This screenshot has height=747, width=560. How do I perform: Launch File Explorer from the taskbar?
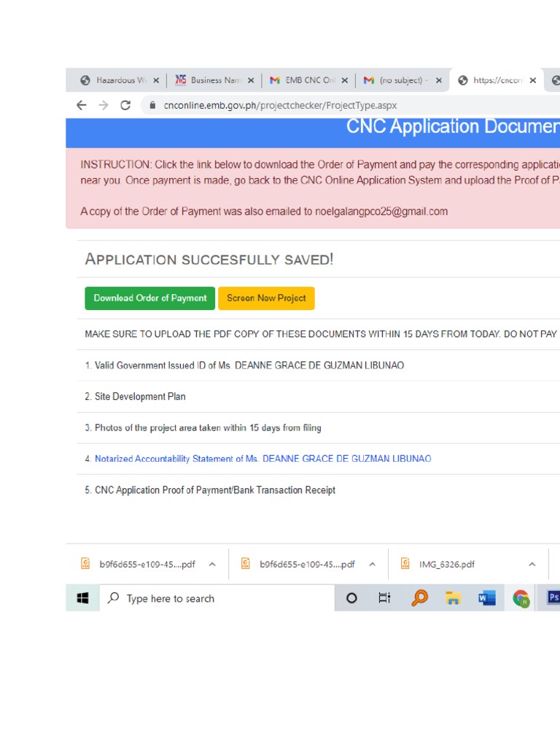point(453,598)
